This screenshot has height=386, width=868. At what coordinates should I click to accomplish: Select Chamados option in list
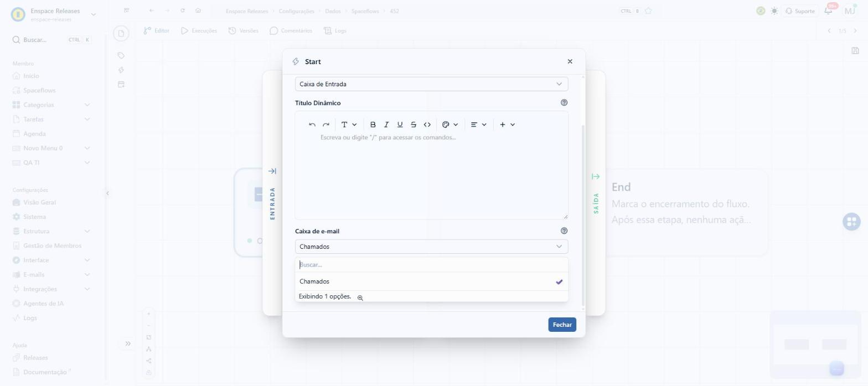[x=431, y=281]
